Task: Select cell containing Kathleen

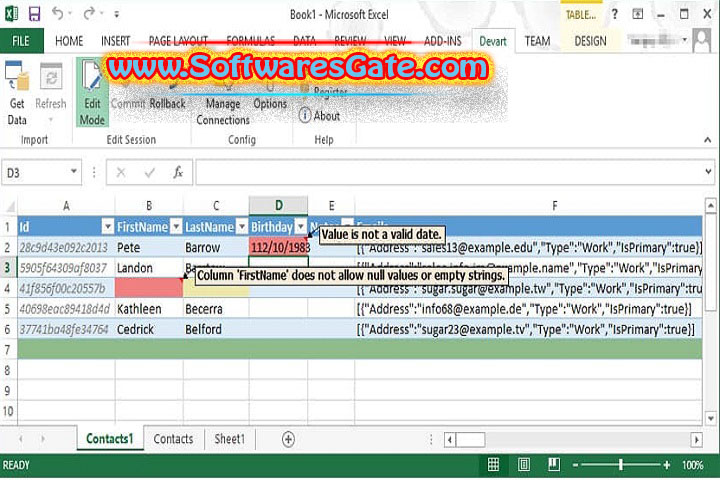Action: 149,309
